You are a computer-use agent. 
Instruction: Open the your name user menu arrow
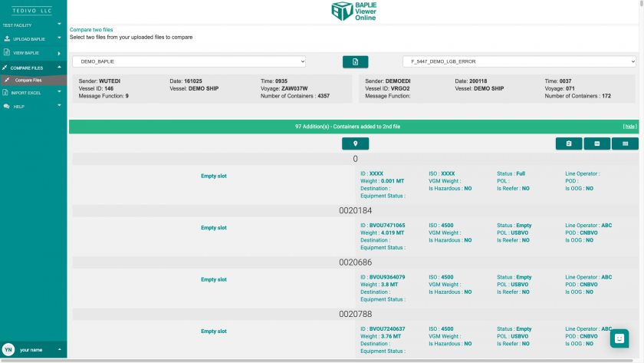point(59,349)
